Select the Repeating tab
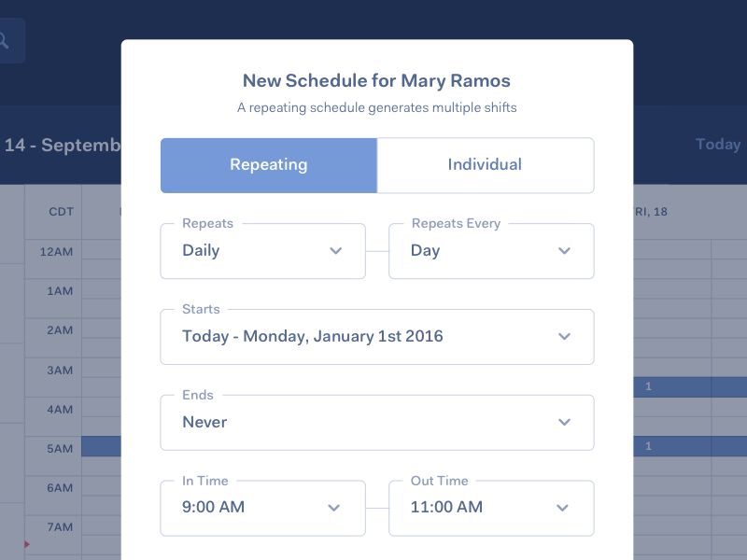 point(268,165)
